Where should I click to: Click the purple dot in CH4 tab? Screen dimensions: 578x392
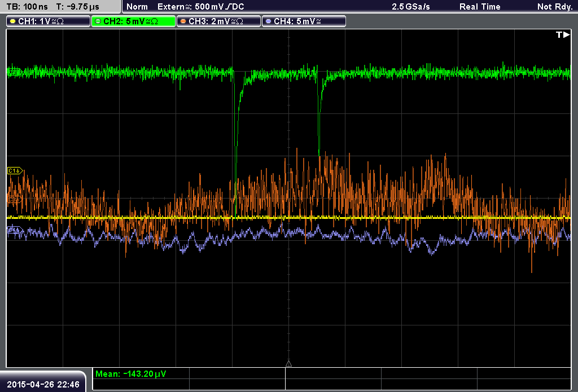[x=268, y=21]
